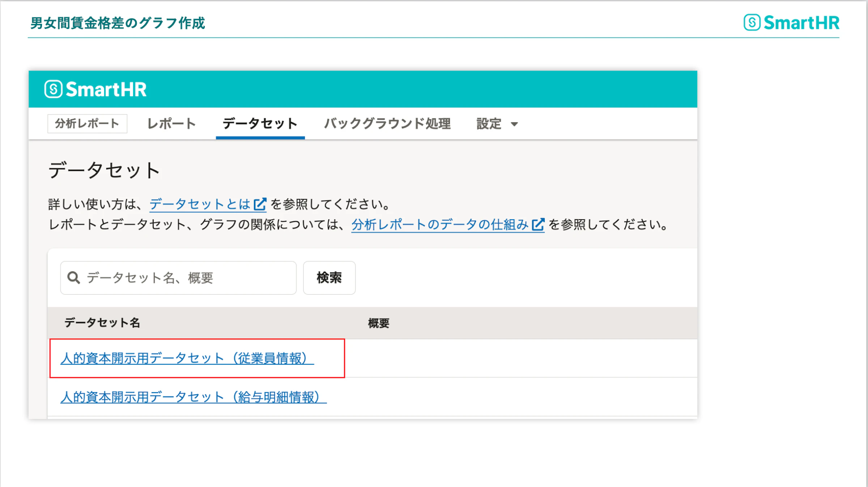Click the SmartHR logo at top right
The image size is (868, 487).
[791, 22]
